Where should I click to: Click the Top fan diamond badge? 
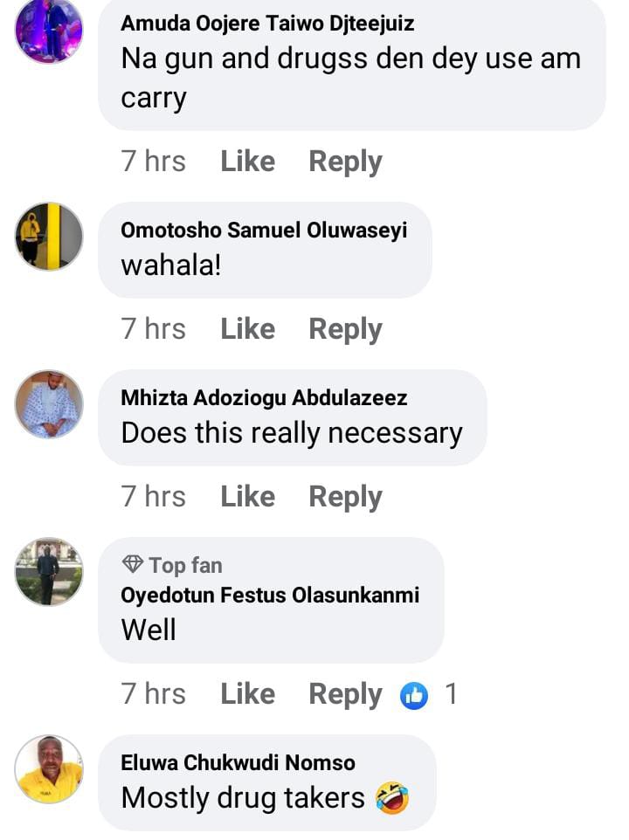133,565
